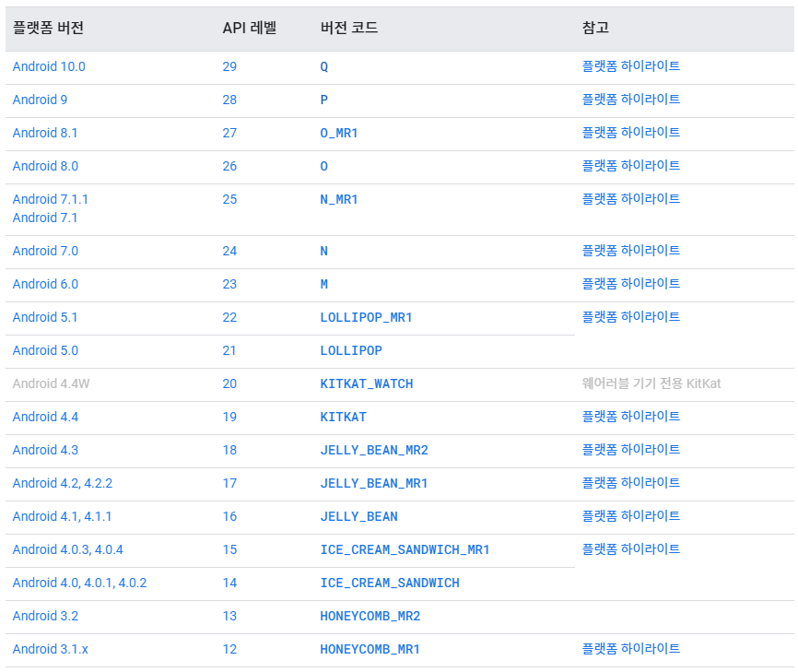The height and width of the screenshot is (672, 798).
Task: Open the Android 4.0, 4.0.1, 4.0.2 link
Action: tap(79, 583)
